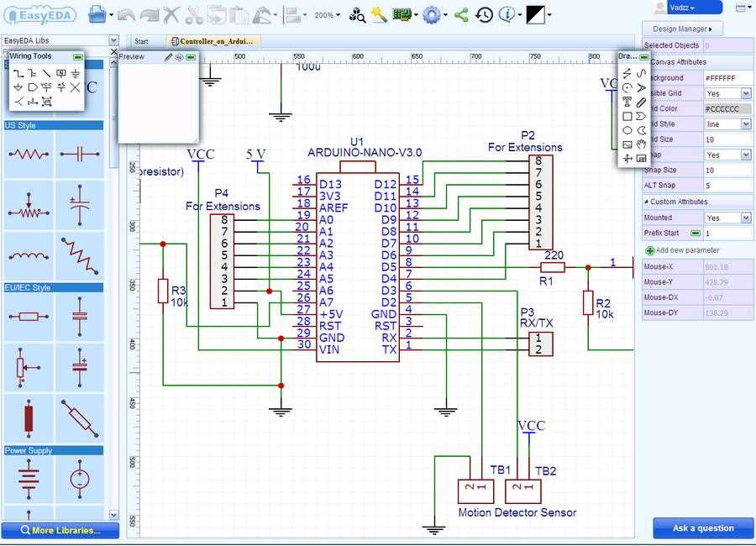This screenshot has height=546, width=756.
Task: Collapse the Drawing tools panel green toggle
Action: 643,57
